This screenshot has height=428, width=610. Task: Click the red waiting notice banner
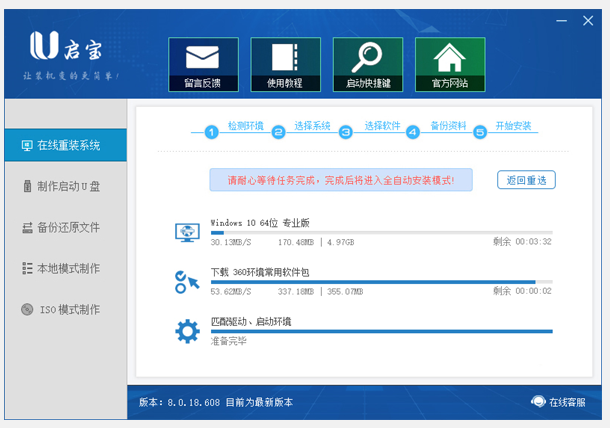pos(341,180)
